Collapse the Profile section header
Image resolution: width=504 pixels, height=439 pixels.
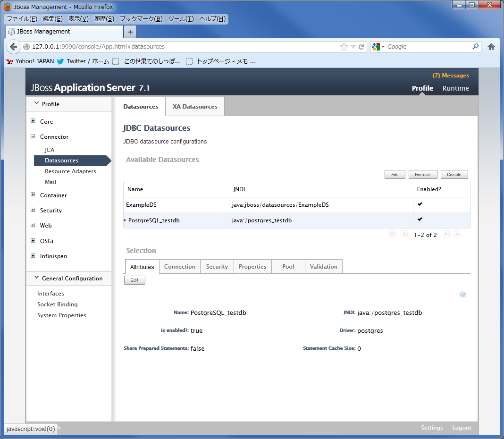(x=37, y=103)
